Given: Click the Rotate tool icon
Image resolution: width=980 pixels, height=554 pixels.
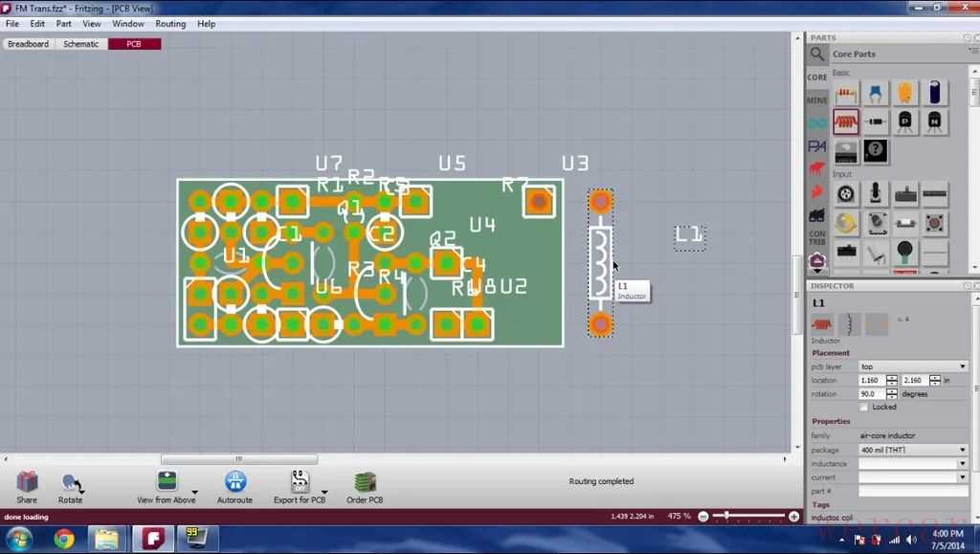Looking at the screenshot, I should click(x=71, y=483).
